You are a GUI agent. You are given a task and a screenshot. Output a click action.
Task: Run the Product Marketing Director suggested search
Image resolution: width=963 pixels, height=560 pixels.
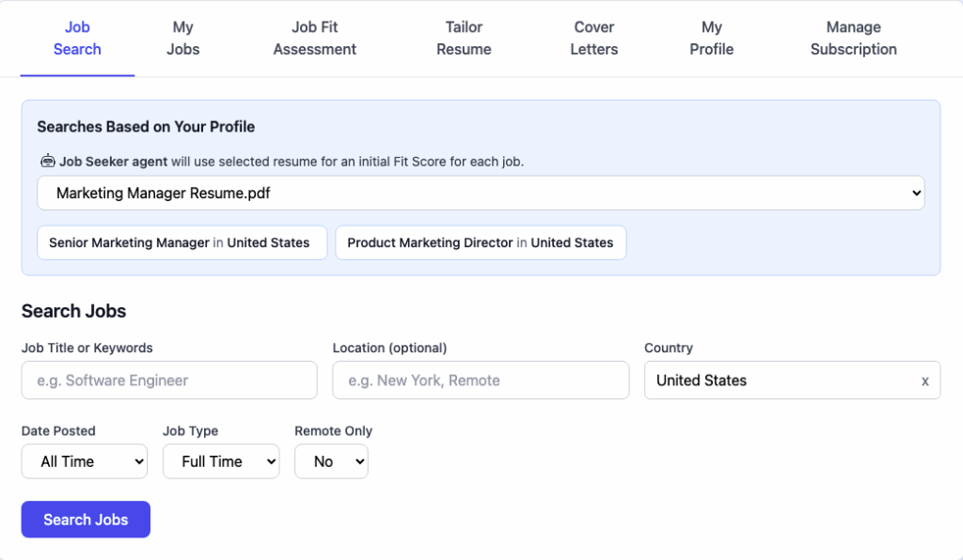coord(481,243)
